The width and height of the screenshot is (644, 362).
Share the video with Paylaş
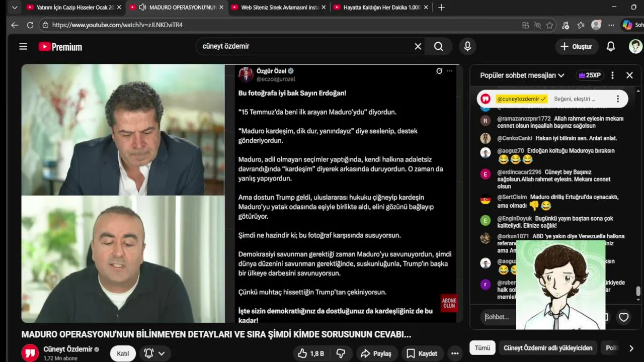pos(377,353)
